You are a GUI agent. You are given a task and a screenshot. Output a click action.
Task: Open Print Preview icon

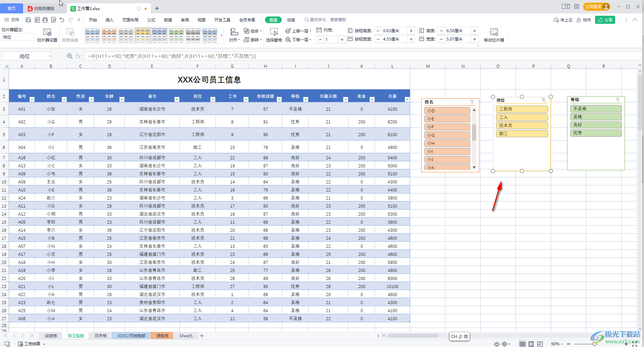(53, 20)
